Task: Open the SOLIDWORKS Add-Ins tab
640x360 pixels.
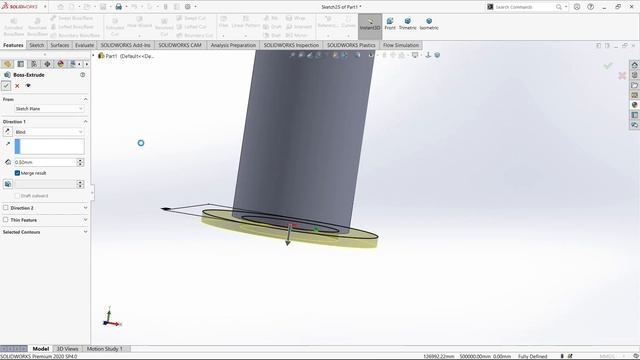Action: pyautogui.click(x=125, y=45)
